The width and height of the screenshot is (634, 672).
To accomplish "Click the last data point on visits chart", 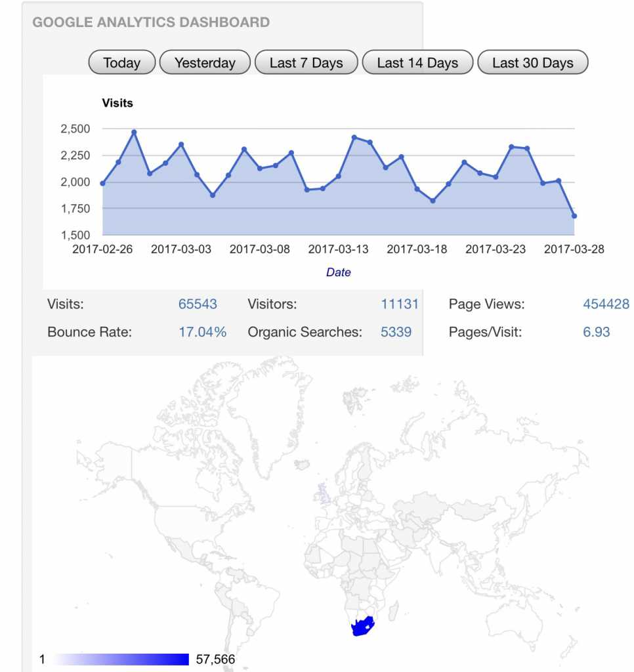I will coord(574,216).
